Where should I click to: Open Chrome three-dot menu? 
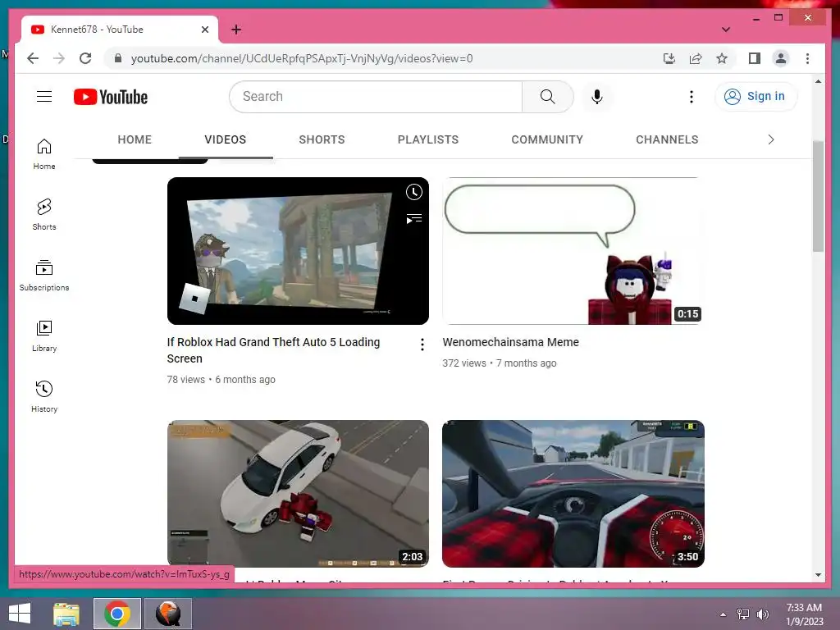coord(807,58)
